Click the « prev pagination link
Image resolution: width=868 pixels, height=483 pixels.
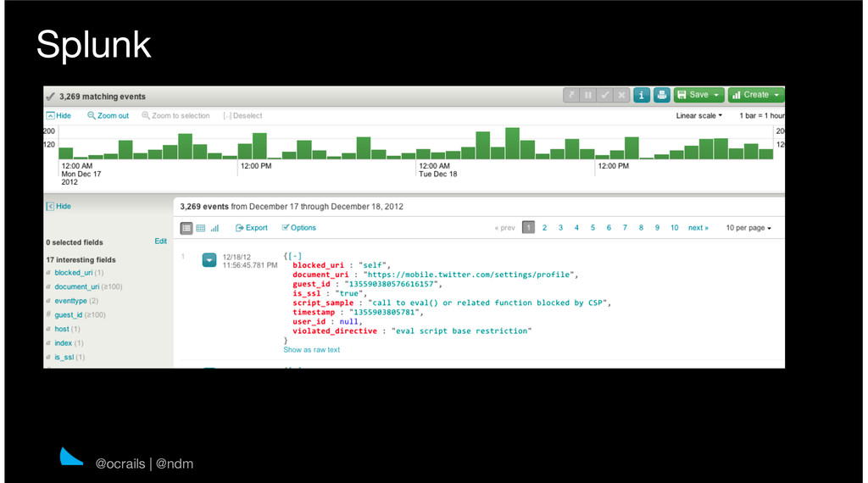pyautogui.click(x=505, y=228)
